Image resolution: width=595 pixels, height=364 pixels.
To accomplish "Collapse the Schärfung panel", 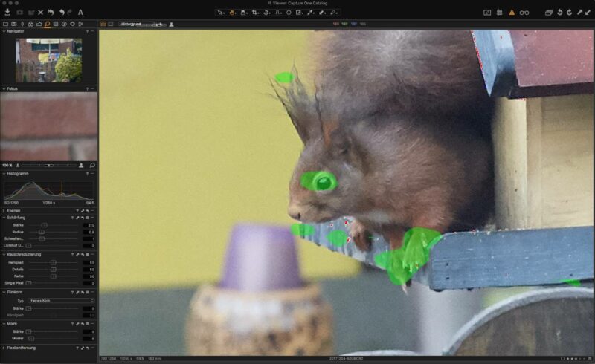I will (x=4, y=218).
